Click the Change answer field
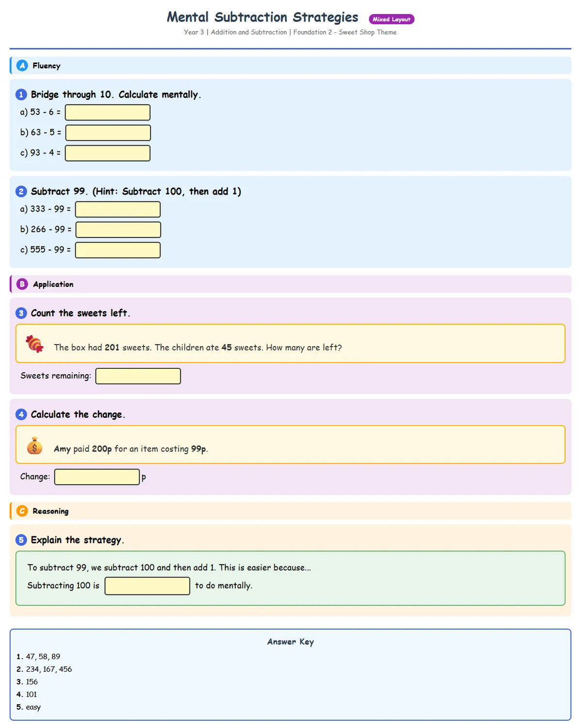Screen dimensions: 581x728 [x=97, y=477]
